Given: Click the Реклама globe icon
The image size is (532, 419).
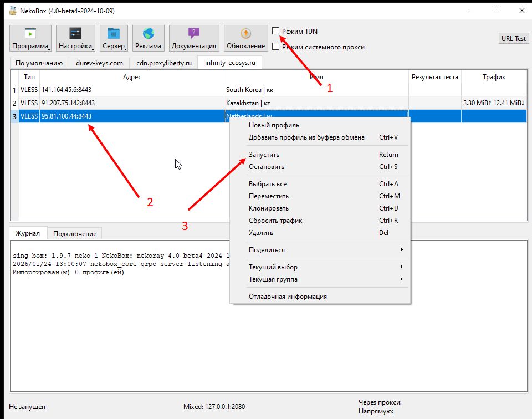Looking at the screenshot, I should pyautogui.click(x=148, y=34).
